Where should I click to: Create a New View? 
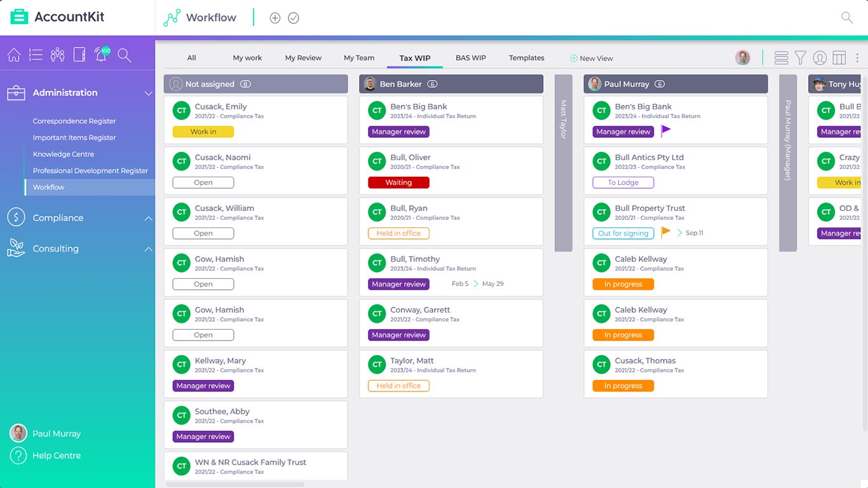pyautogui.click(x=592, y=58)
